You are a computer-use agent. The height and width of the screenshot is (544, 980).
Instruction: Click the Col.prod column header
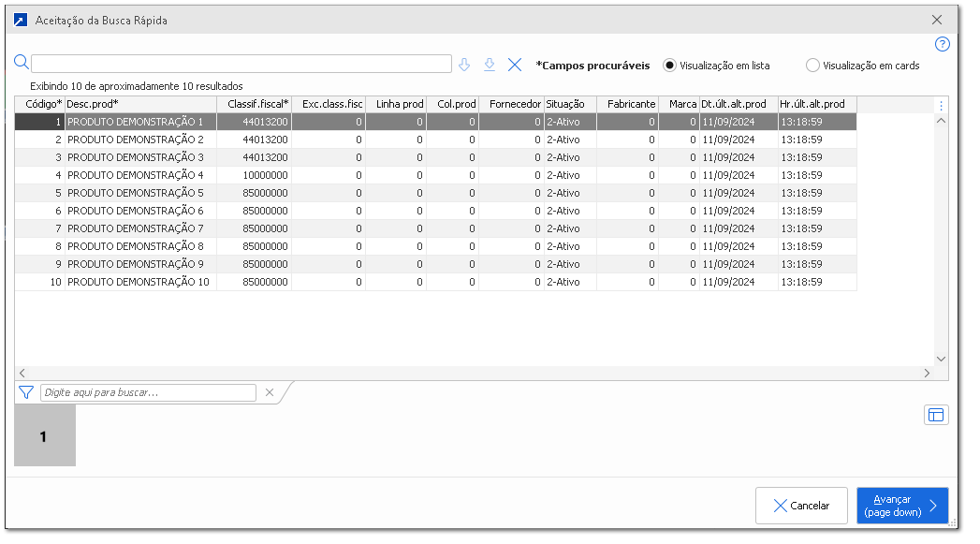pyautogui.click(x=453, y=105)
